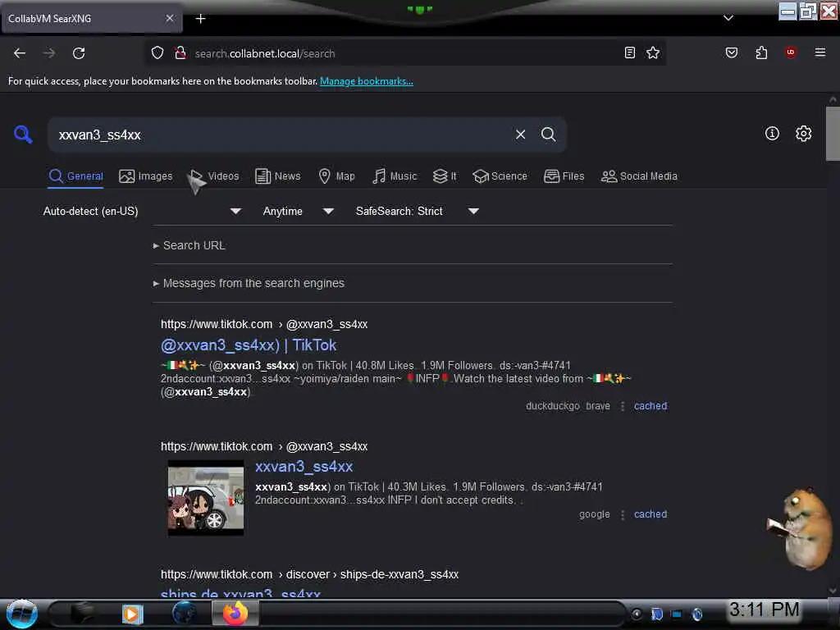The image size is (840, 630).
Task: Switch to the Science category tab
Action: click(x=500, y=176)
